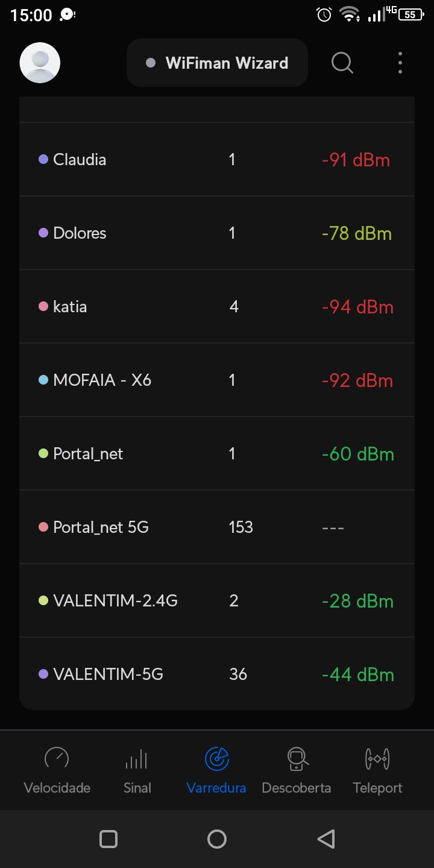
Task: Tap the Teleport icon
Action: (377, 758)
